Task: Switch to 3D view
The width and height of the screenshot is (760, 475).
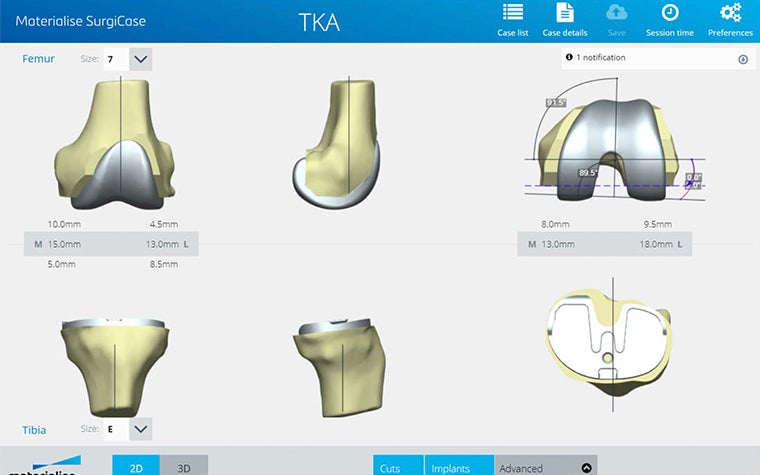Action: (x=184, y=465)
